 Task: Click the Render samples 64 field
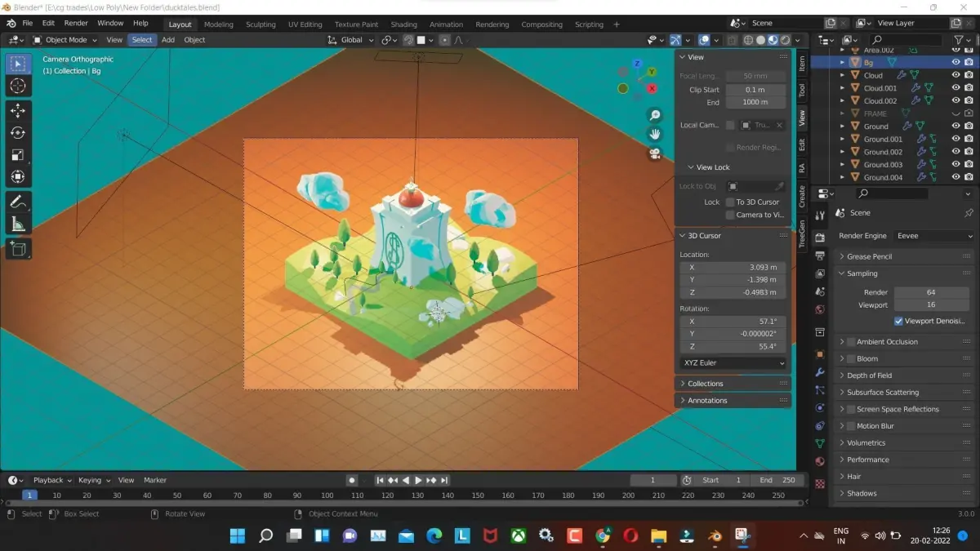coord(931,292)
